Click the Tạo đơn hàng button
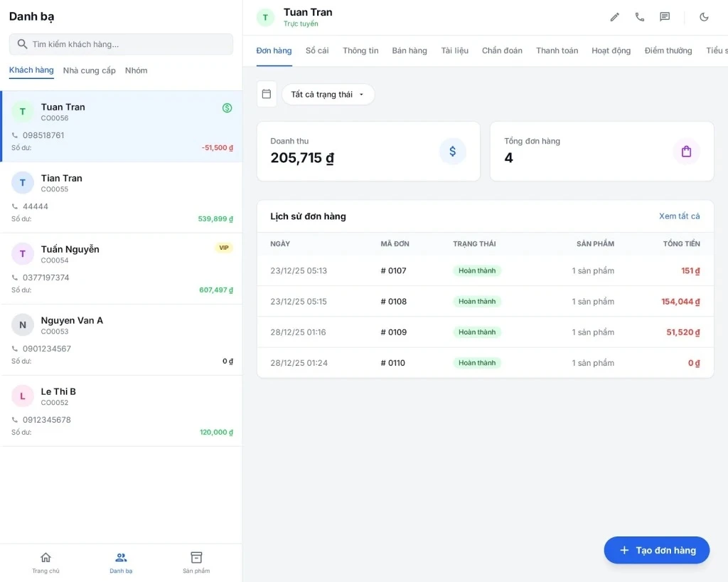This screenshot has height=582, width=728. click(x=656, y=550)
